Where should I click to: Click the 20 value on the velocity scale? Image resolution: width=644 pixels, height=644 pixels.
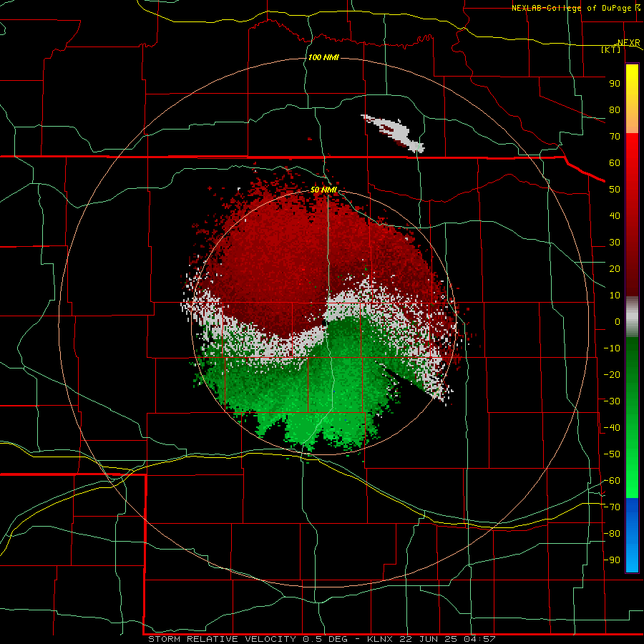(x=615, y=269)
